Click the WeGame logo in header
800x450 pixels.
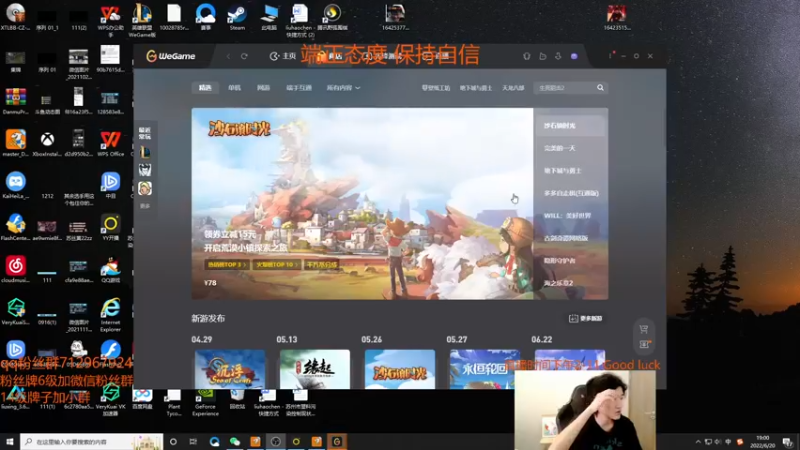(171, 56)
